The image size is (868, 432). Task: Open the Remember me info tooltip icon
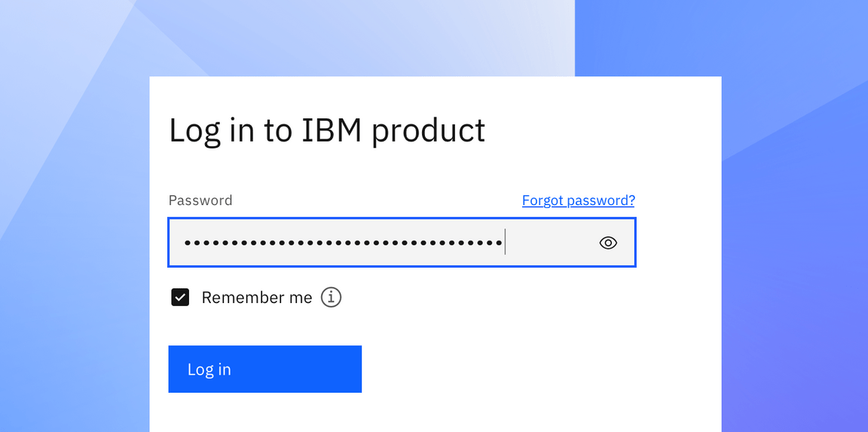331,297
